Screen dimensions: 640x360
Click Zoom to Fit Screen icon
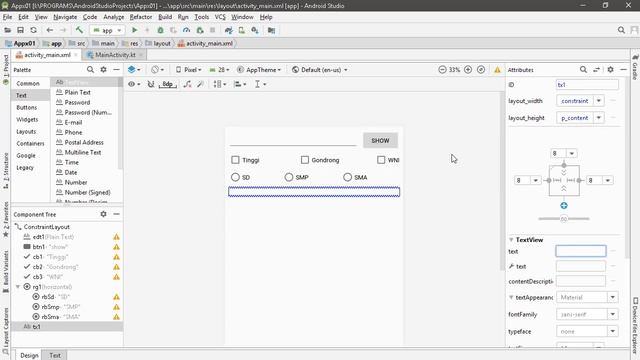tap(481, 70)
